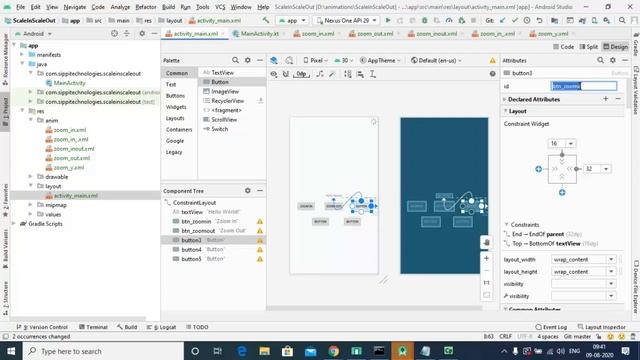
Task: Open the Pixel device preview dropdown
Action: (x=316, y=60)
